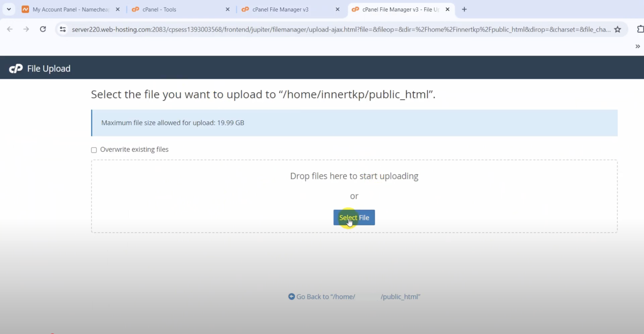Click the browser back arrow
Screen dimensions: 644x334
tap(10, 29)
